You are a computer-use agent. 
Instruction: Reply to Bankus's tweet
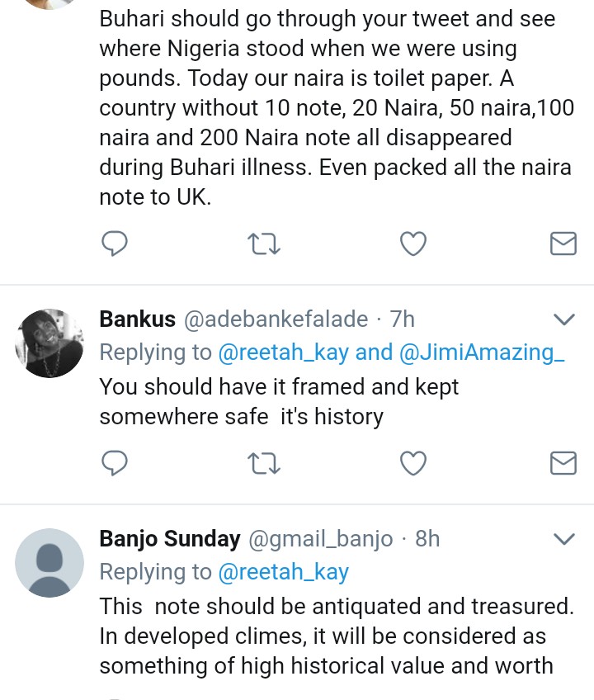tap(113, 464)
